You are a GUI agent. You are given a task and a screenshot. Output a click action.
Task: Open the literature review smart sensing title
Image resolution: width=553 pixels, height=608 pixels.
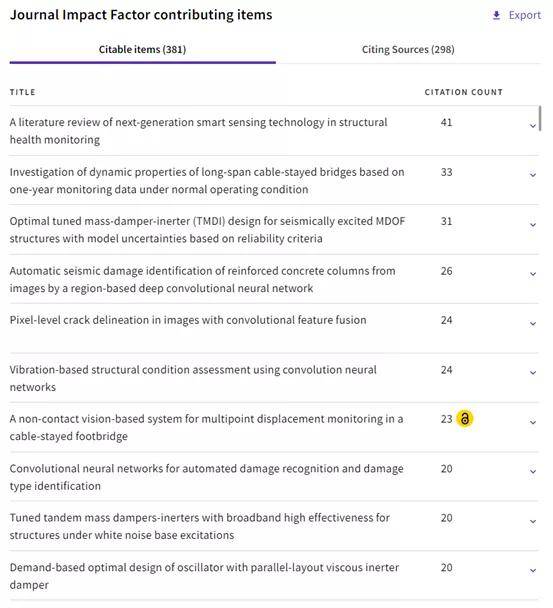tap(199, 131)
